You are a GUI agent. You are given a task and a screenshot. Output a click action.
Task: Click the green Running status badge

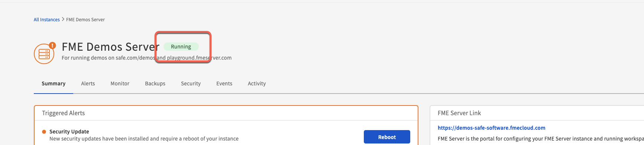[181, 47]
